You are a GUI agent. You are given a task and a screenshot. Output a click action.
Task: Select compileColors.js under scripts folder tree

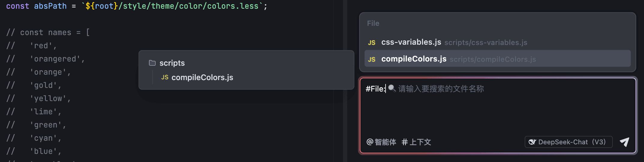[x=202, y=77]
